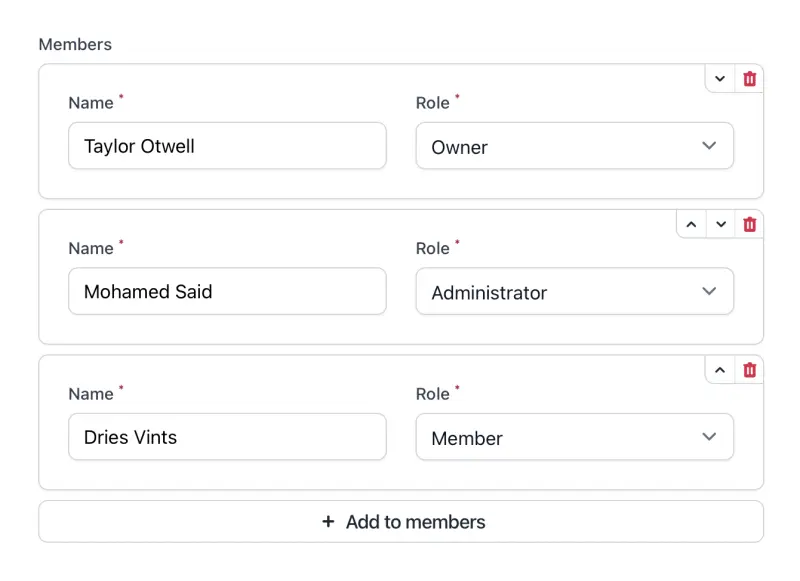Move Mohamed Said row up

pos(691,225)
